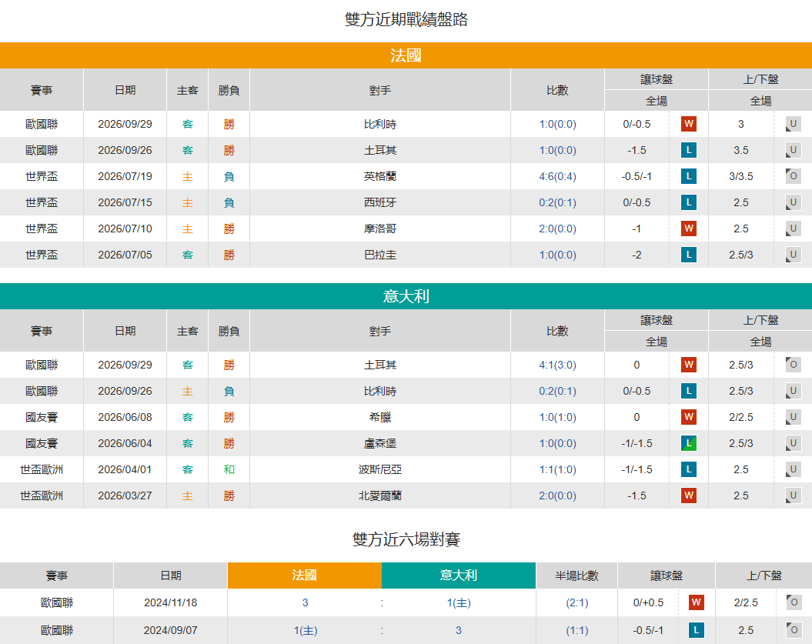Image resolution: width=812 pixels, height=644 pixels.
Task: Select L handicap badge in Italy's 比利時 row
Action: click(688, 391)
